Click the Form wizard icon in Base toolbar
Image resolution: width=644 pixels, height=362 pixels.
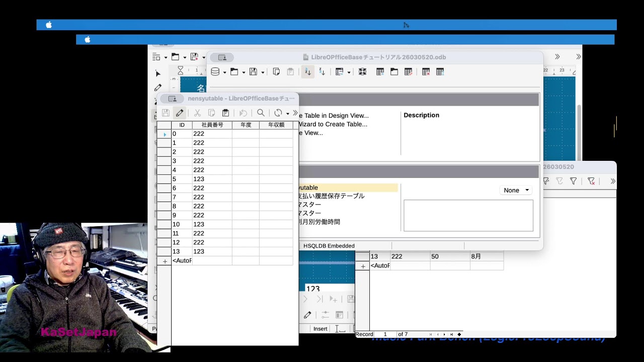tap(340, 72)
